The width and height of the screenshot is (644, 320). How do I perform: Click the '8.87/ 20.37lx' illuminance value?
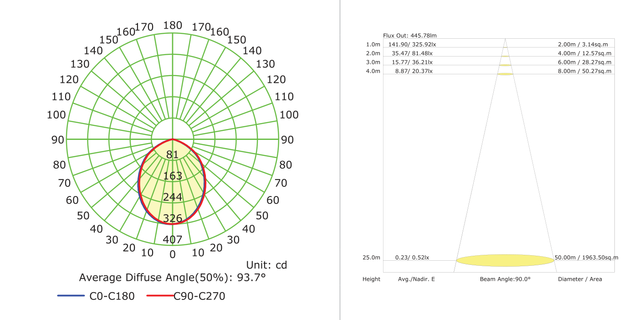click(414, 71)
